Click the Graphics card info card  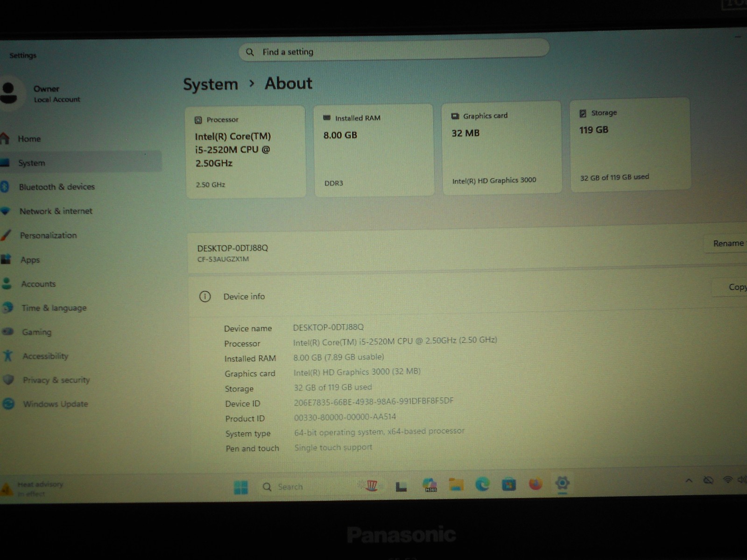[x=501, y=147]
